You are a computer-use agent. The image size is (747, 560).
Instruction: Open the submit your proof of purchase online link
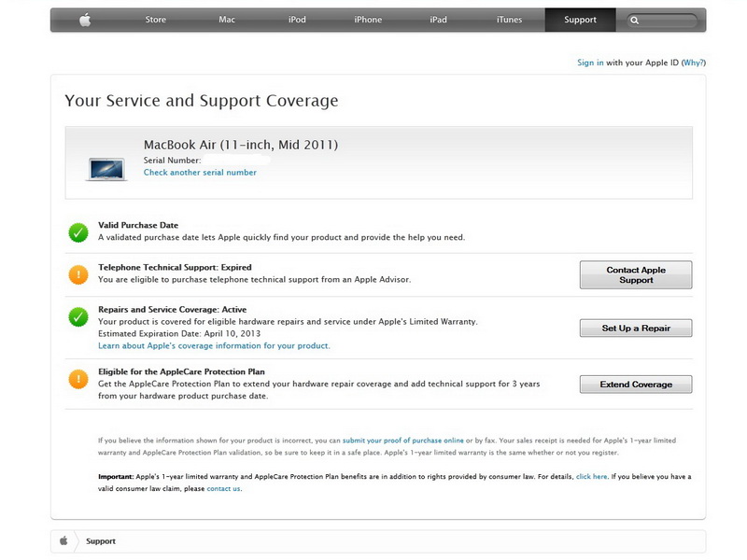pos(402,440)
